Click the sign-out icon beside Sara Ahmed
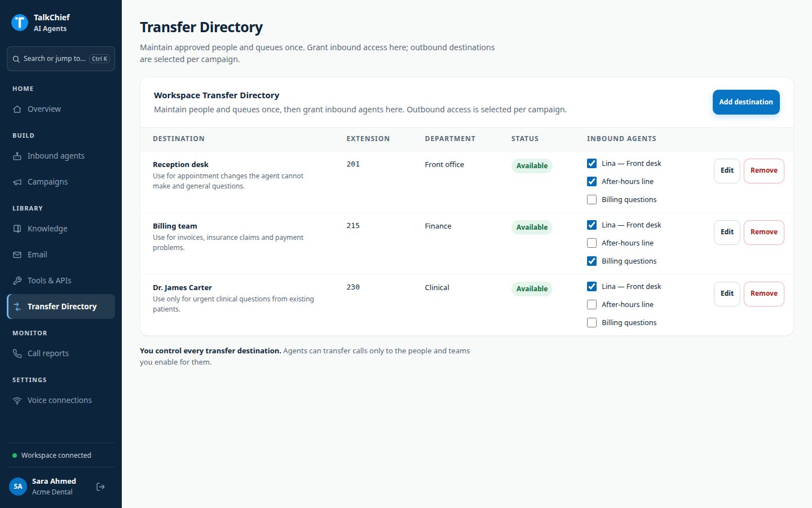Image resolution: width=812 pixels, height=508 pixels. 100,487
